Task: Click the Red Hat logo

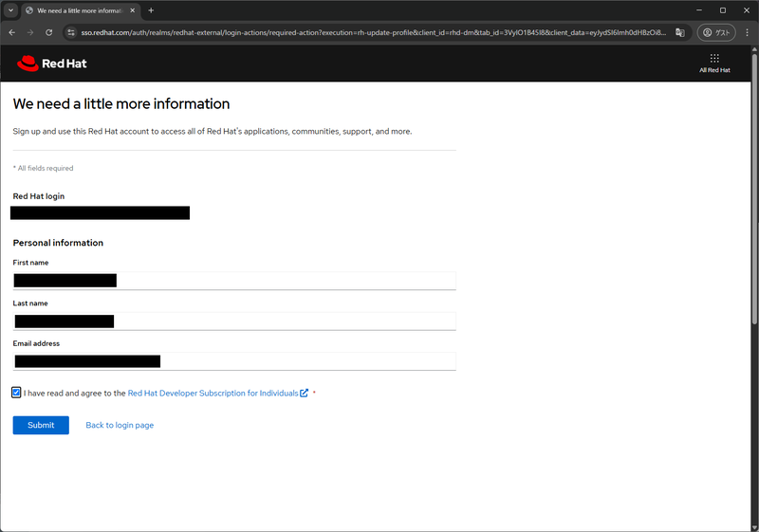Action: coord(52,64)
